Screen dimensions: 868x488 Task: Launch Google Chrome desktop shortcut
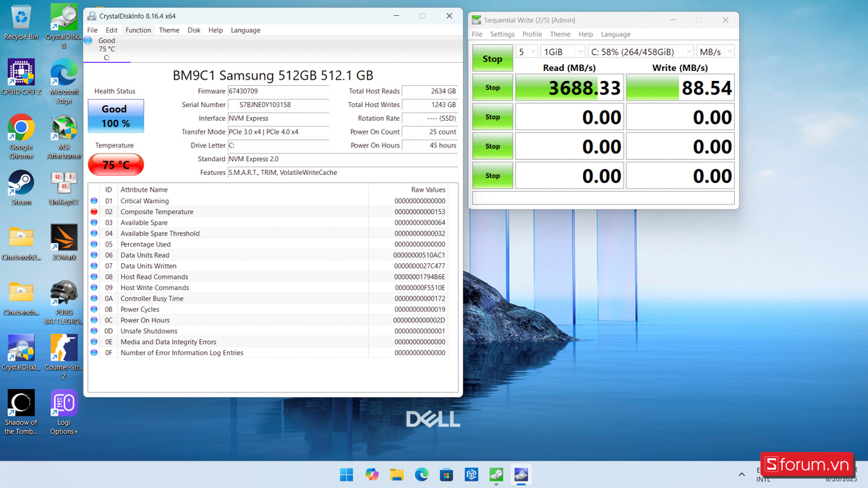21,137
